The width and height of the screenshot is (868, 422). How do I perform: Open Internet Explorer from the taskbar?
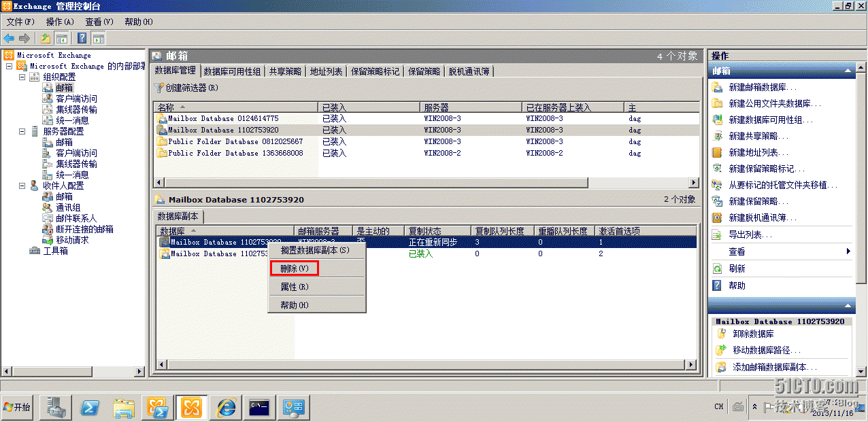coord(226,408)
